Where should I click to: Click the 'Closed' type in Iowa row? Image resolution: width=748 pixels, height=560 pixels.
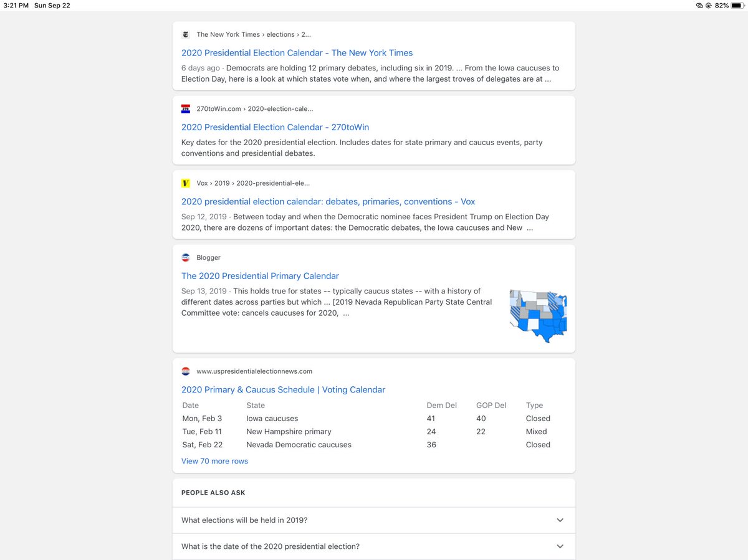tap(538, 419)
